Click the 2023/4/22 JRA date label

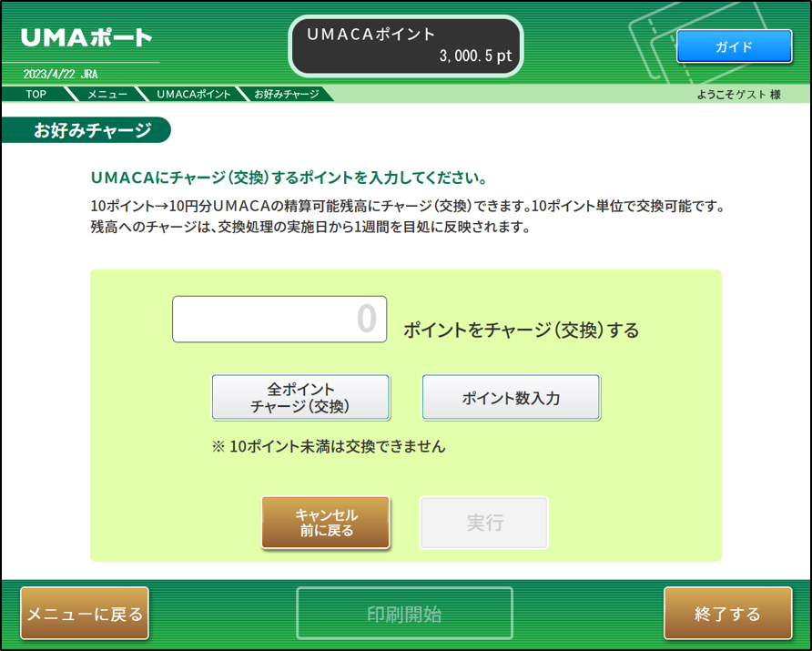coord(60,75)
